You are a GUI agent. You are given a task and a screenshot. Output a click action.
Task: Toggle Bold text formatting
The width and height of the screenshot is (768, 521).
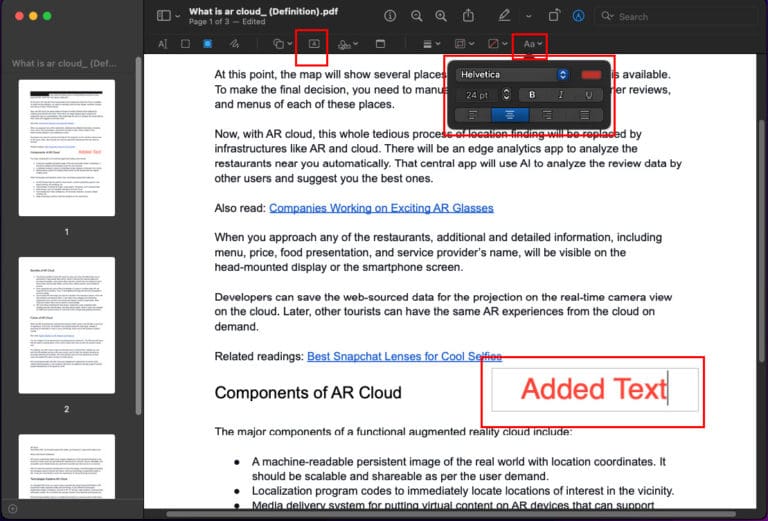532,95
